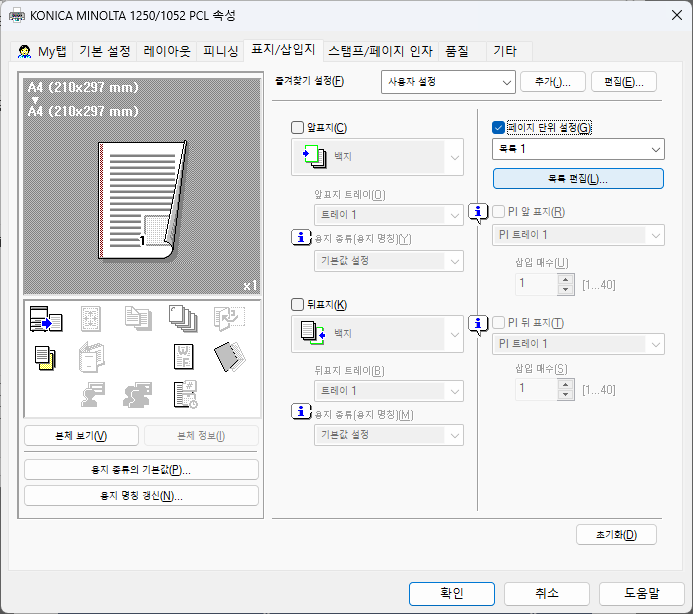The width and height of the screenshot is (693, 614).
Task: Enable the 뒤표지 back cover checkbox
Action: click(x=296, y=304)
